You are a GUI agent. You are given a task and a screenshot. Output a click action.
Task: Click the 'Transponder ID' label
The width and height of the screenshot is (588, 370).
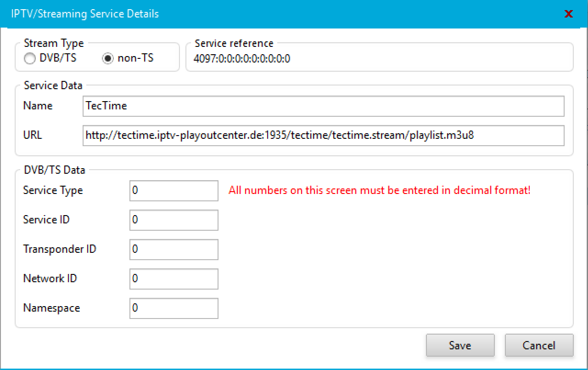tap(60, 249)
